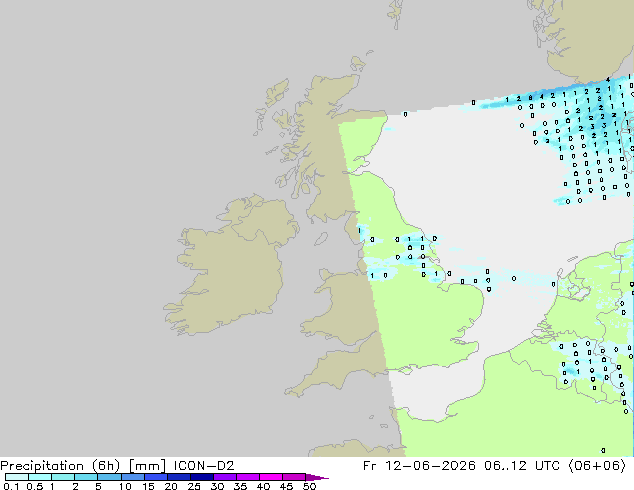Click the 0.1 mm lightest legend swatch
The width and height of the screenshot is (634, 490).
pos(17,477)
